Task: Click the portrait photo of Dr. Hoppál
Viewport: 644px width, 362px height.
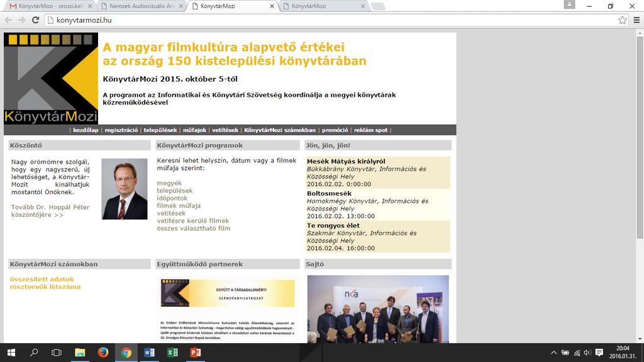Action: [125, 189]
